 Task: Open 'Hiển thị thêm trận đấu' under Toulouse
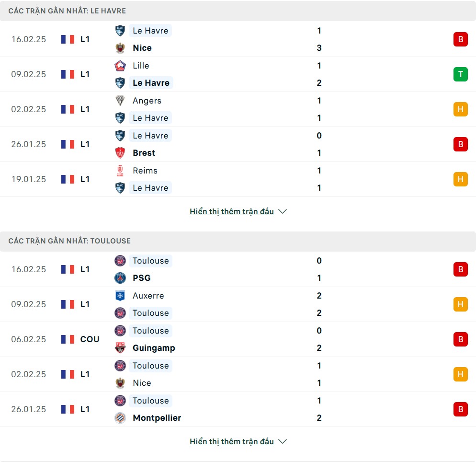232,441
